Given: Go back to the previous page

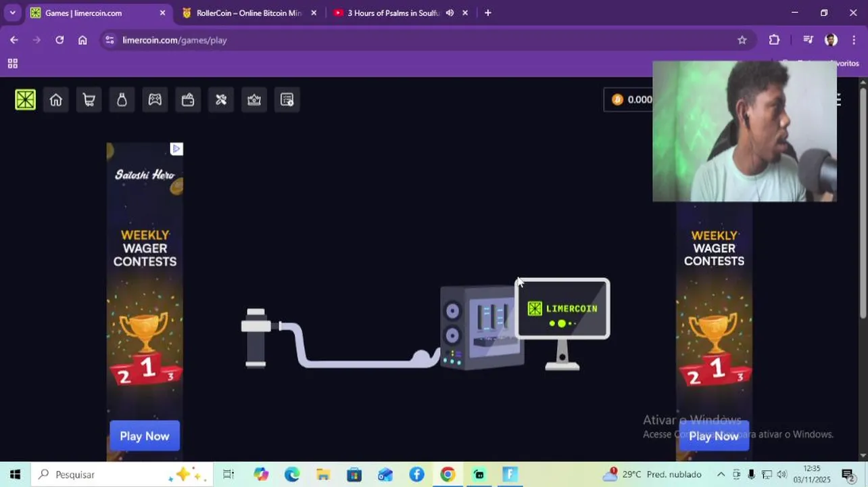Looking at the screenshot, I should tap(14, 40).
